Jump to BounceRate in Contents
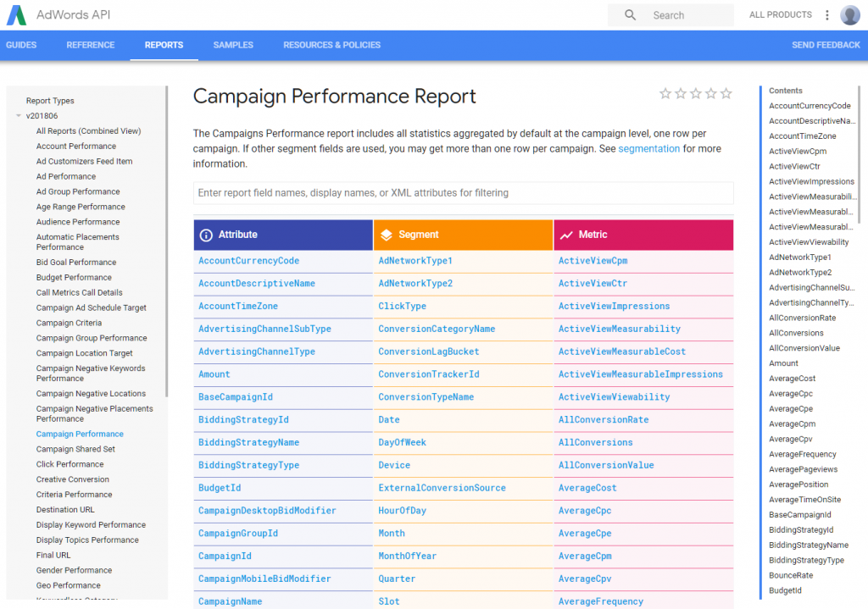 [x=791, y=575]
